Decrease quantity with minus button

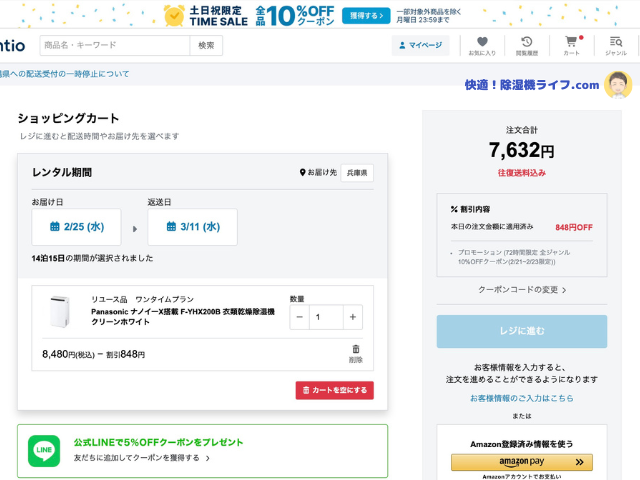point(300,316)
